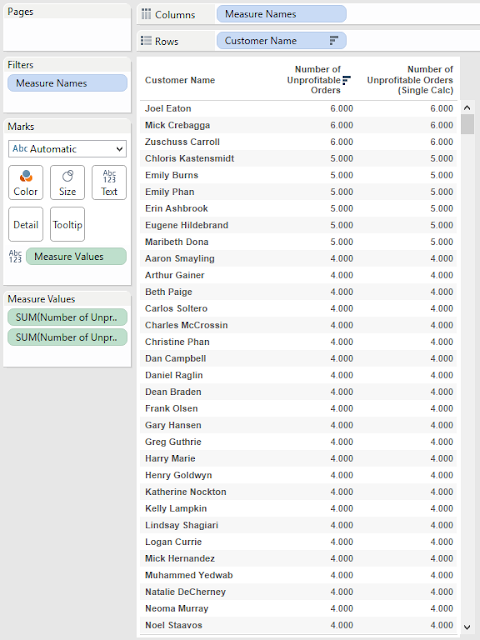Open the Size marks card
Viewport: 480px width, 640px height.
[67, 182]
